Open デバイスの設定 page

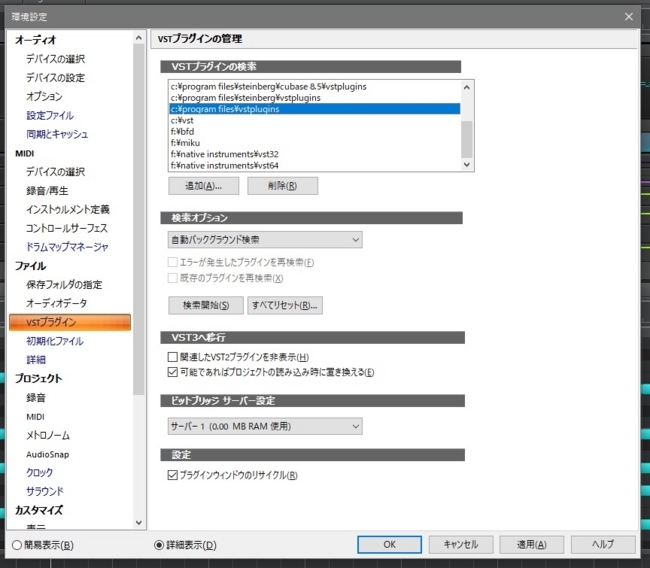(56, 78)
